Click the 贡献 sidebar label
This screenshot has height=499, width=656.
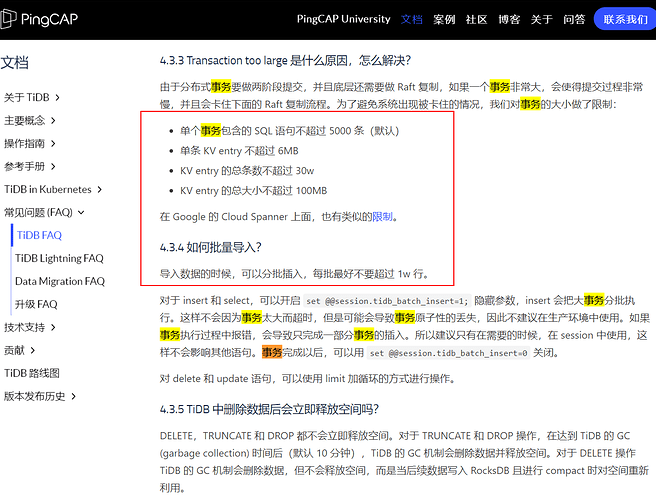click(14, 350)
